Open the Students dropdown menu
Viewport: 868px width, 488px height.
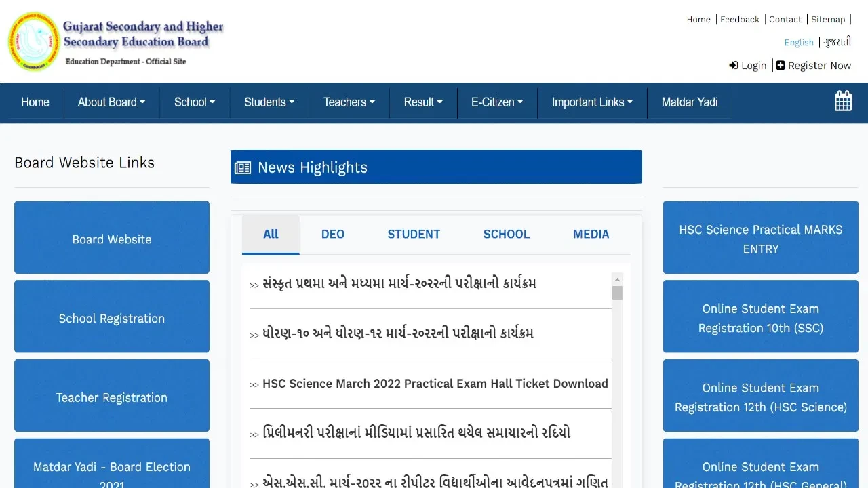[x=269, y=102]
